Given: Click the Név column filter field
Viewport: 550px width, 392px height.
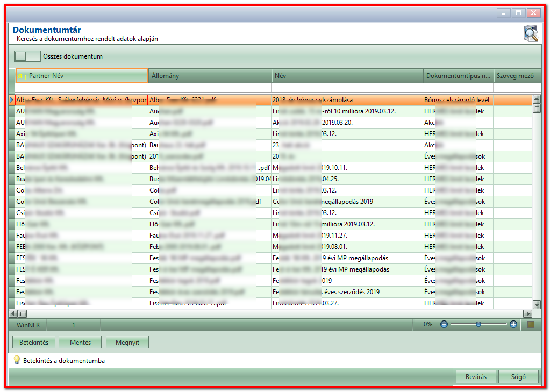Looking at the screenshot, I should (x=347, y=88).
